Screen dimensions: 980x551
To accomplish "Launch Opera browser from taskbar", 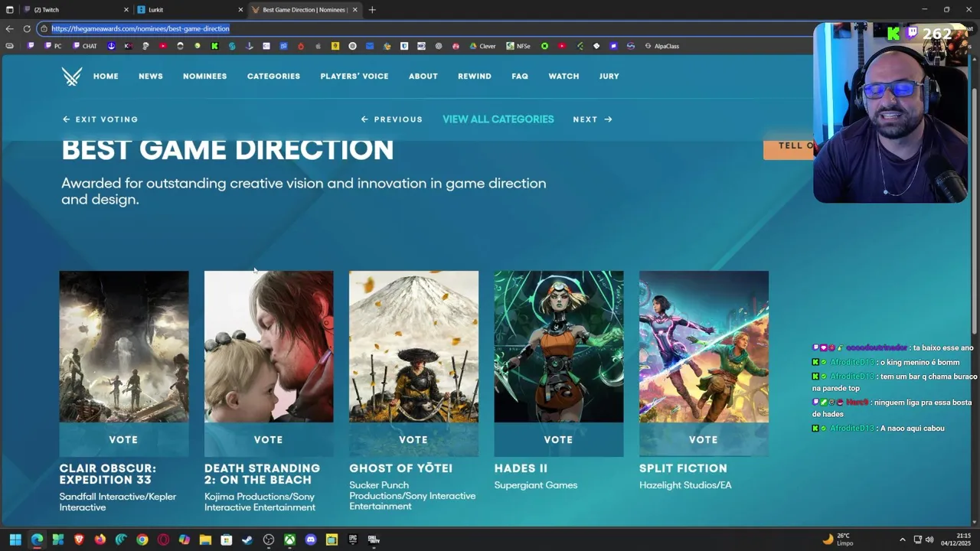I will coord(163,540).
